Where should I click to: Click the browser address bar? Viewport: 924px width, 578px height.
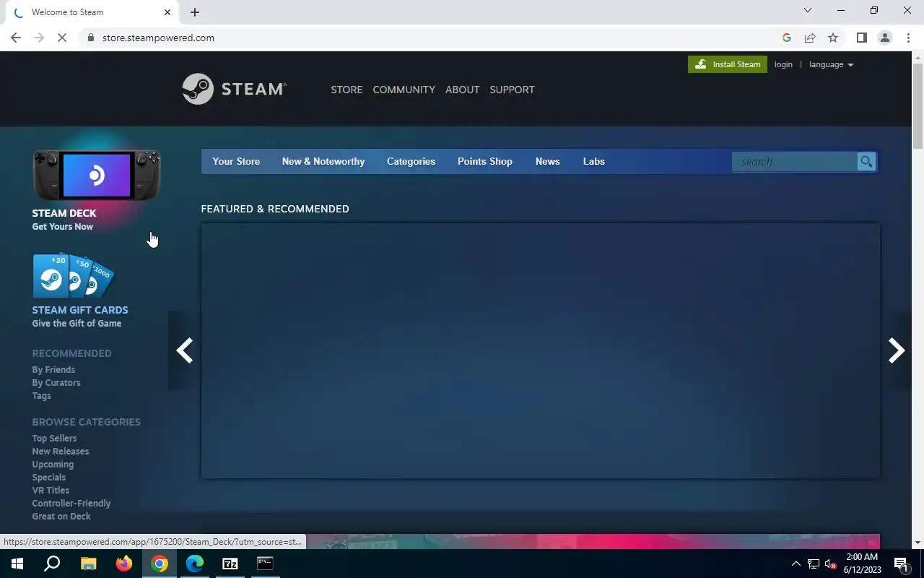point(433,38)
